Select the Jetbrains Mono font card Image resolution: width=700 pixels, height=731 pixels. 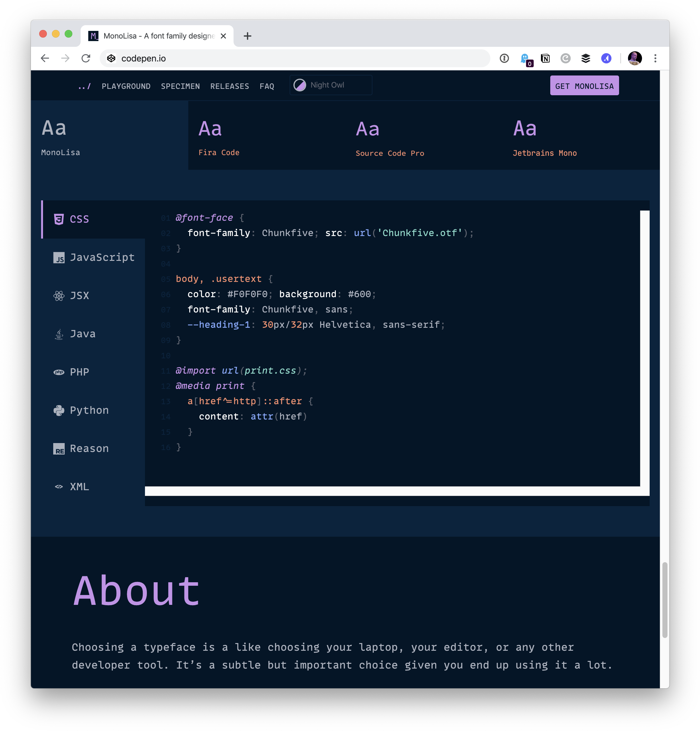[x=581, y=135]
